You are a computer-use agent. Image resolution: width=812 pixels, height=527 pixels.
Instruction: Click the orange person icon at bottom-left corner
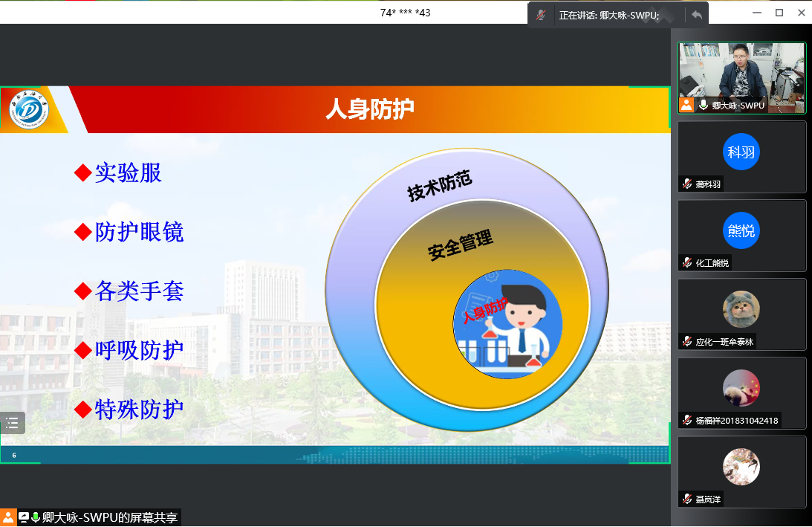tap(8, 517)
